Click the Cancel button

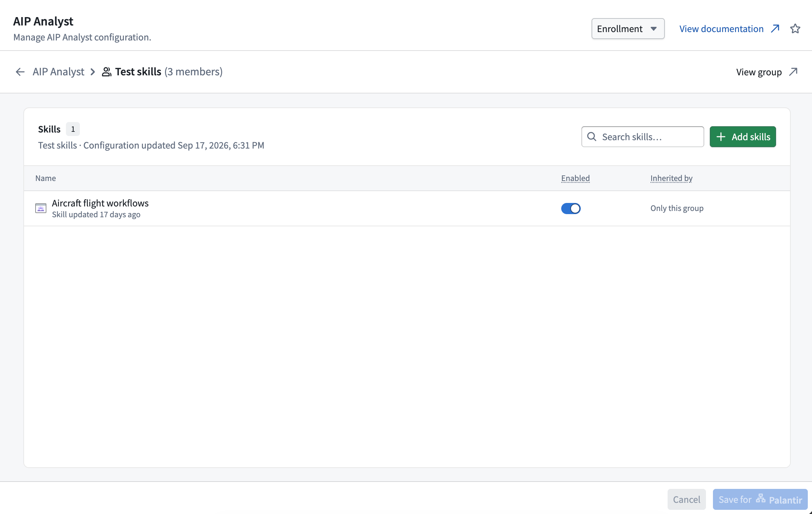click(x=687, y=499)
